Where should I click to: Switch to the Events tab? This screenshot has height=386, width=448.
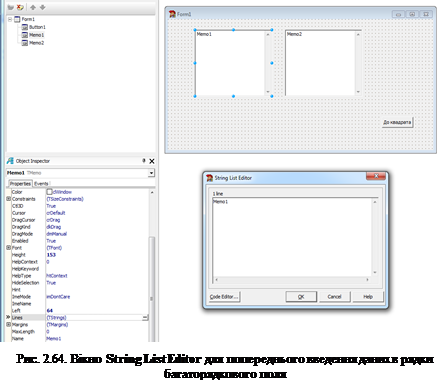(41, 184)
